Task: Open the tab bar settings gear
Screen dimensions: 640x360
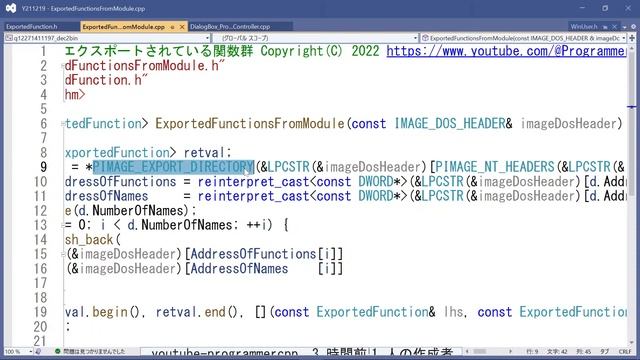Action: (633, 27)
